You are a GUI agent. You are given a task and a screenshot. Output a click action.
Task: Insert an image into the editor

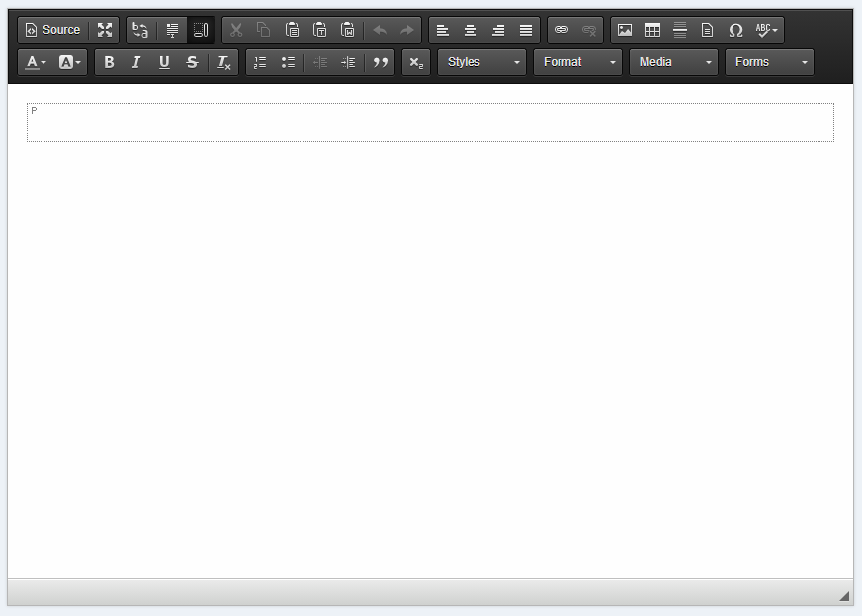(624, 29)
